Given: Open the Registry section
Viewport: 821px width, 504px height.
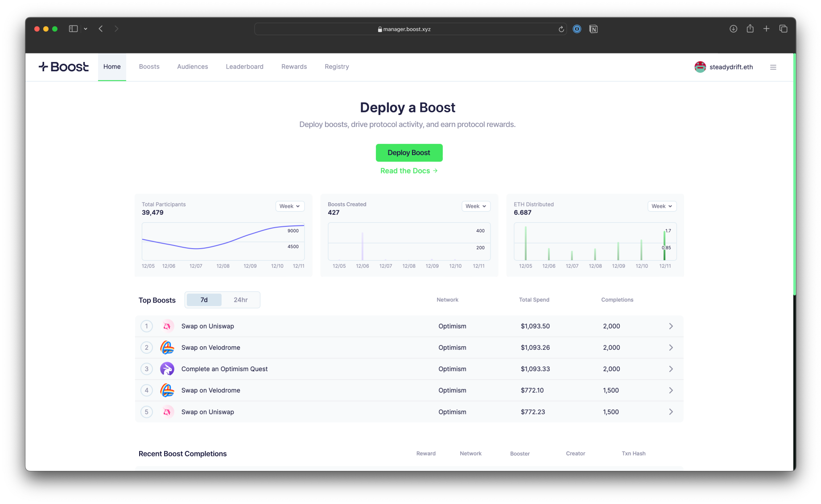Looking at the screenshot, I should pyautogui.click(x=337, y=66).
